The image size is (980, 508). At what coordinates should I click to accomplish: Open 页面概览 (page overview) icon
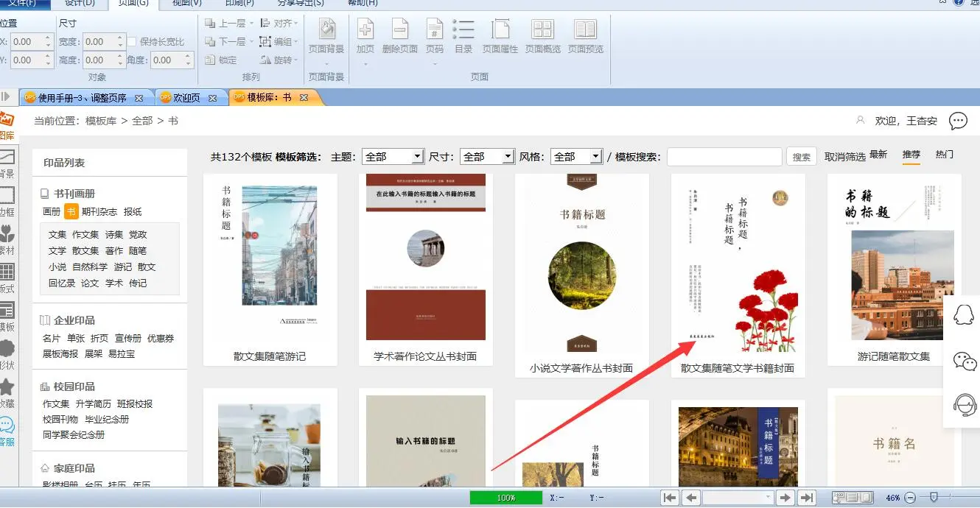tap(542, 30)
